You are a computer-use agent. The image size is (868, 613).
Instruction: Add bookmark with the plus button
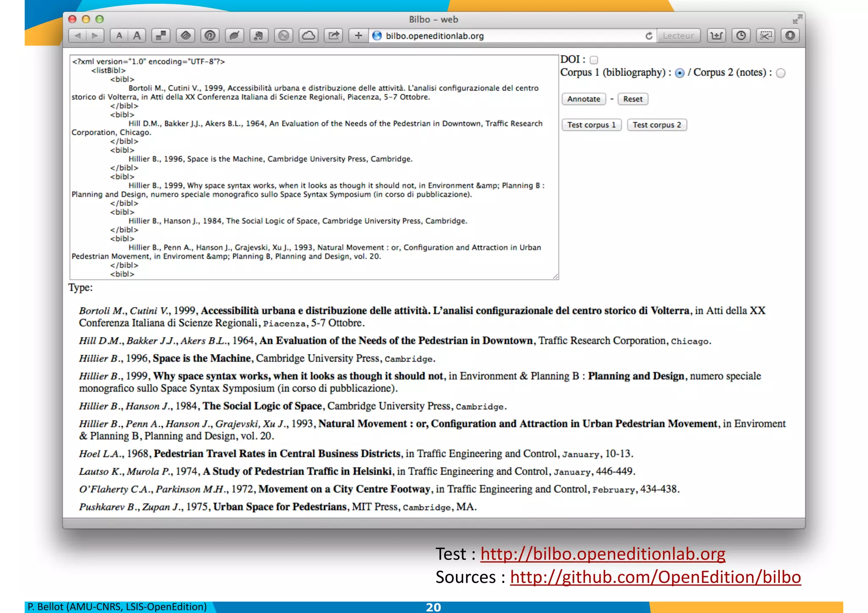[358, 36]
